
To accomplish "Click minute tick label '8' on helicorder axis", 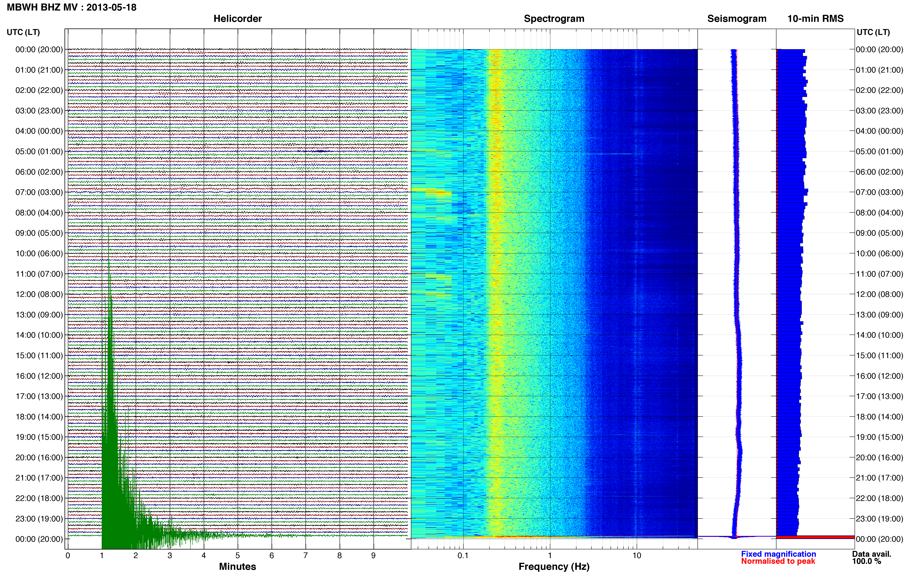I will pyautogui.click(x=340, y=556).
